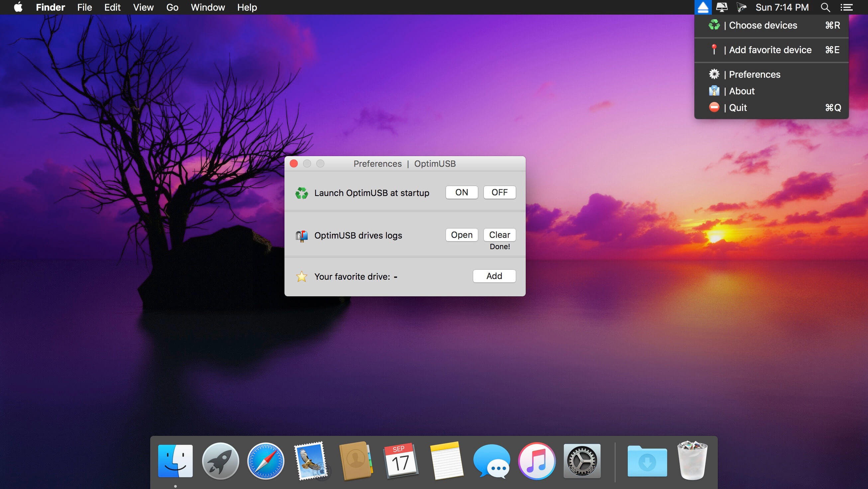Screen dimensions: 868x489
Task: Click the "OptimUSB drives logs" label
Action: point(358,236)
